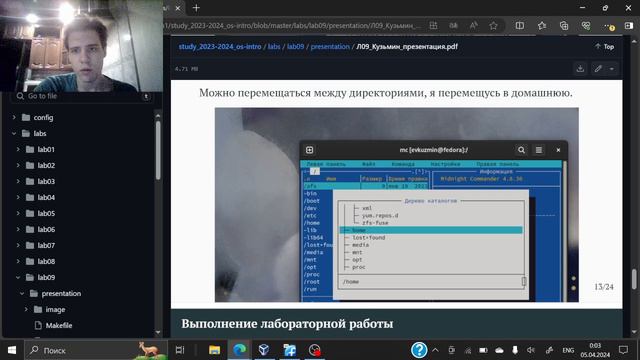Screen dimensions: 640x360
Task: Add this page to favorites star
Action: pos(493,25)
